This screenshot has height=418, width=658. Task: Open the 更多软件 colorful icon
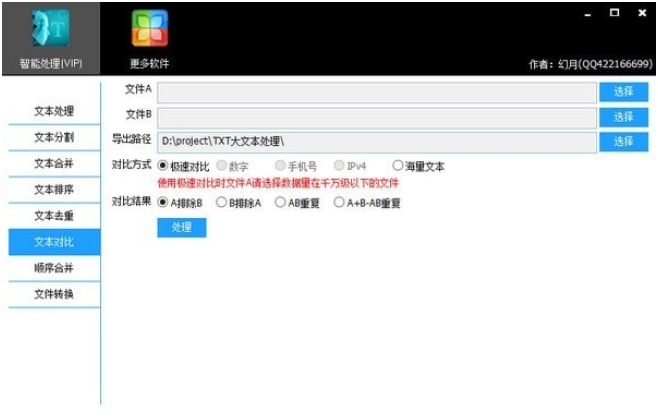click(x=150, y=30)
